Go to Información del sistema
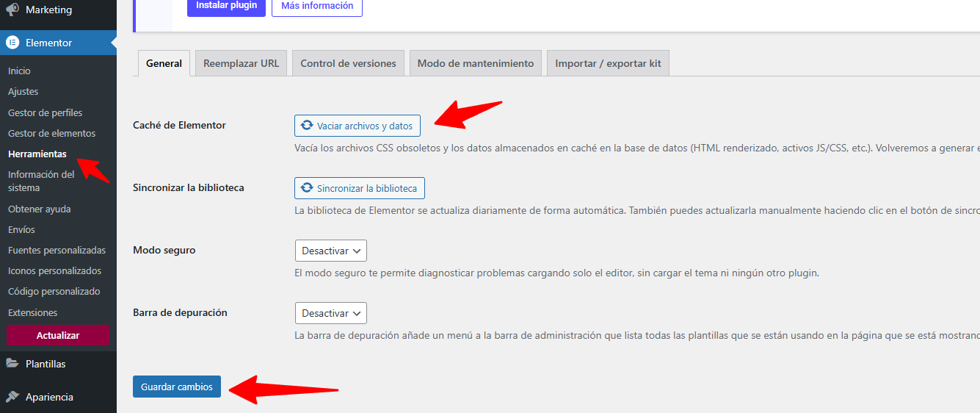The image size is (980, 413). click(41, 181)
